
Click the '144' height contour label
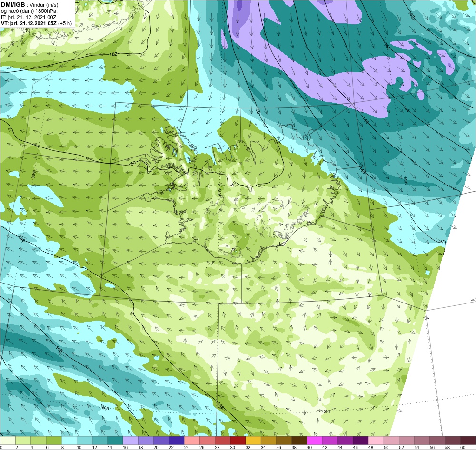coord(406,108)
